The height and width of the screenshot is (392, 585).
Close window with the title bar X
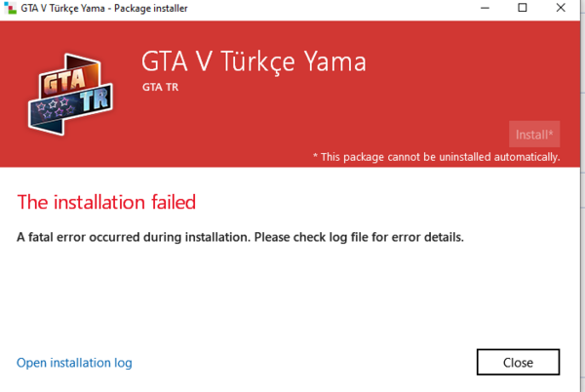click(562, 9)
